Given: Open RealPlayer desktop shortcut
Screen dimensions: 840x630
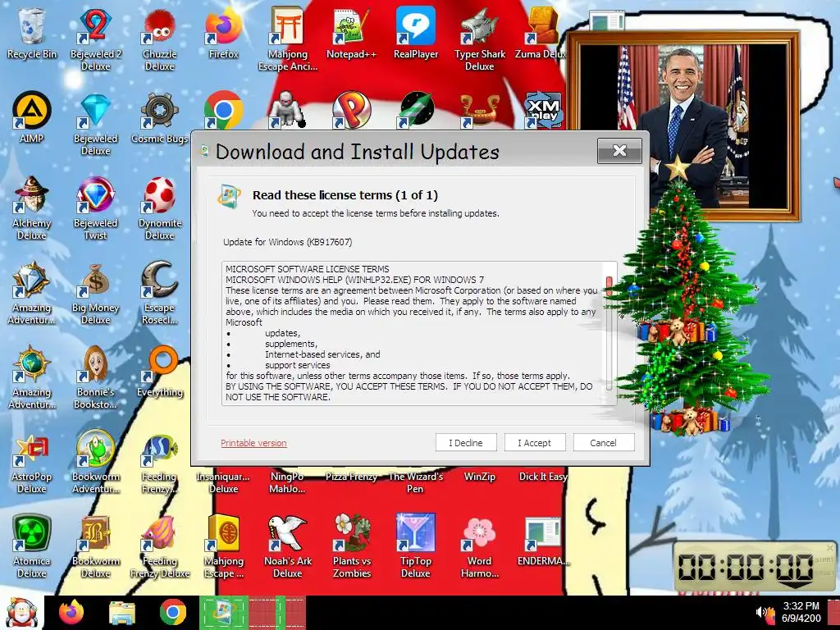Looking at the screenshot, I should pos(416,34).
